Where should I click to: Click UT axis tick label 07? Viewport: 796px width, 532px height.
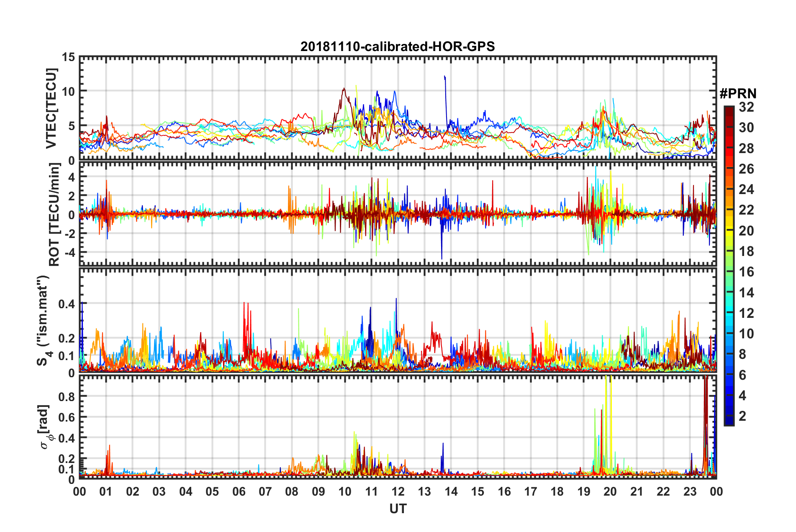[265, 491]
